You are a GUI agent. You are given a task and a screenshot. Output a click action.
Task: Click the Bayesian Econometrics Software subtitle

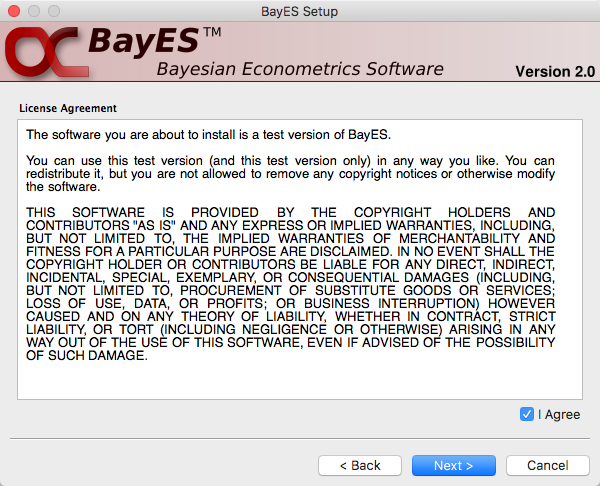tap(300, 69)
